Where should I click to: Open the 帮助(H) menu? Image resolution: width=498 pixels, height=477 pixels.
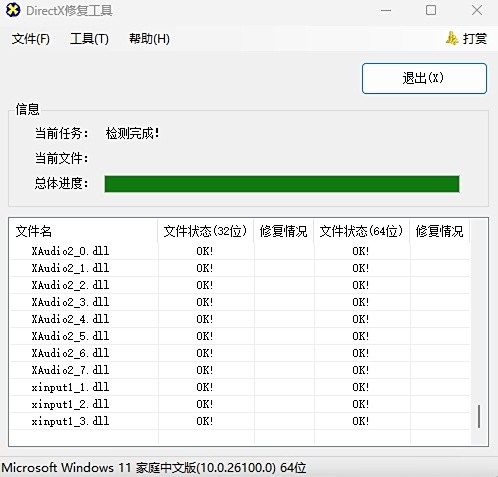tap(149, 39)
